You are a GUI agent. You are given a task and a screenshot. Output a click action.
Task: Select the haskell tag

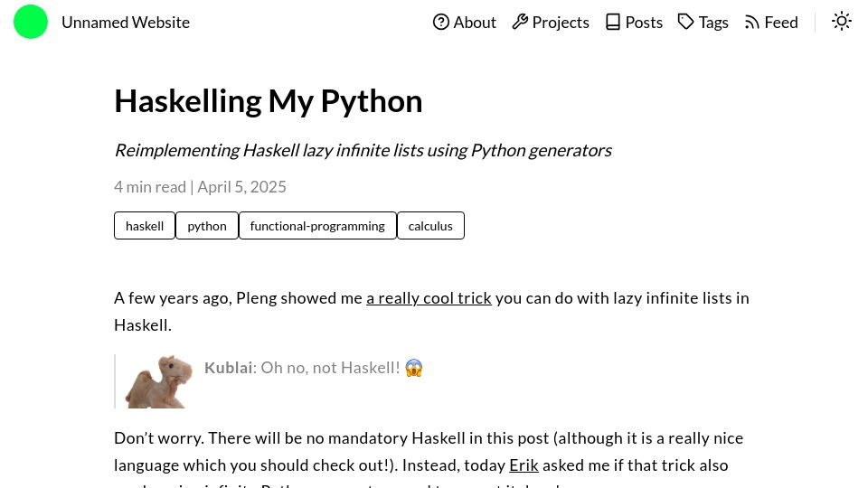145,226
